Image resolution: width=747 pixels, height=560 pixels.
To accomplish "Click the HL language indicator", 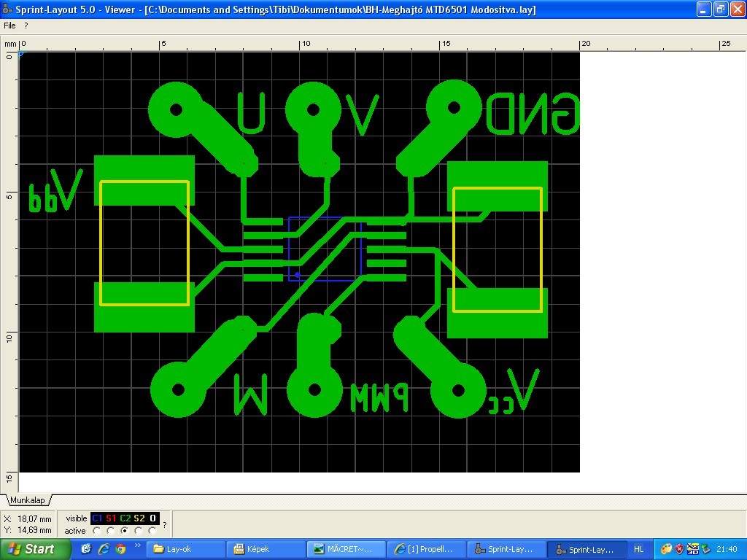I will (x=639, y=549).
